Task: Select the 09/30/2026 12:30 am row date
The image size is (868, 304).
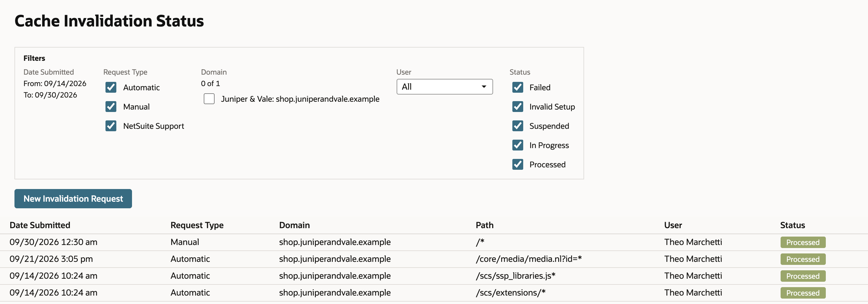Action: 53,242
